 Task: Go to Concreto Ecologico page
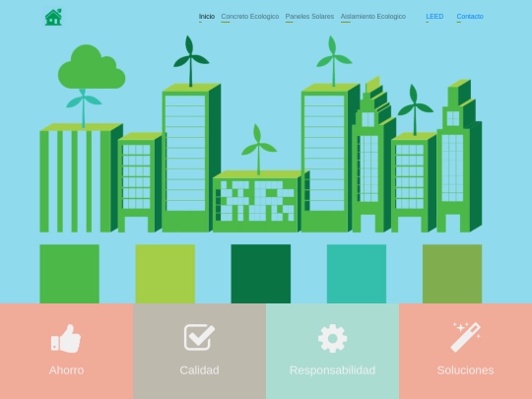(x=250, y=17)
